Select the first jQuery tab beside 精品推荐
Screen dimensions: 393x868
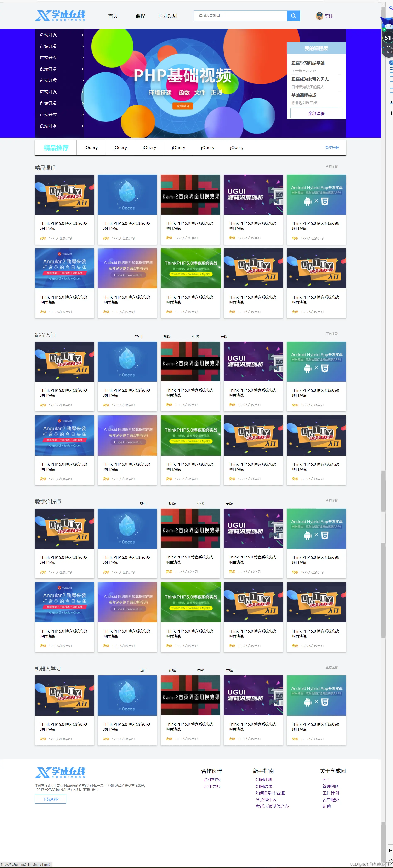(91, 148)
